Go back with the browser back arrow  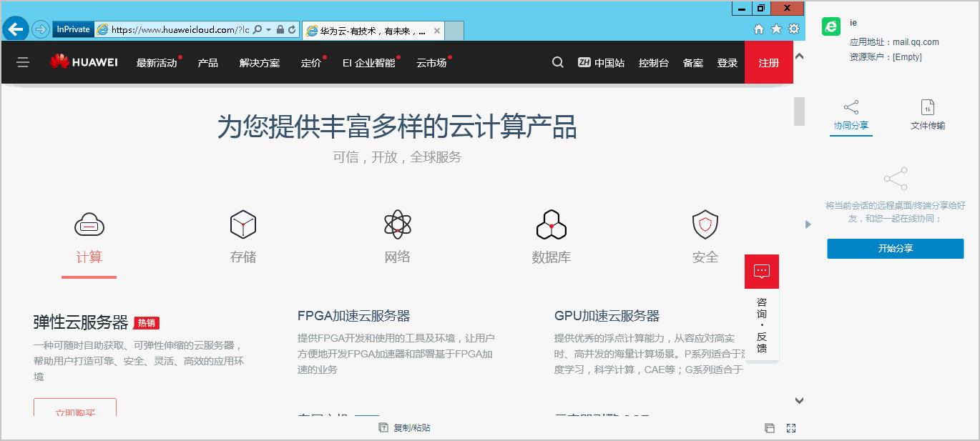pyautogui.click(x=15, y=29)
